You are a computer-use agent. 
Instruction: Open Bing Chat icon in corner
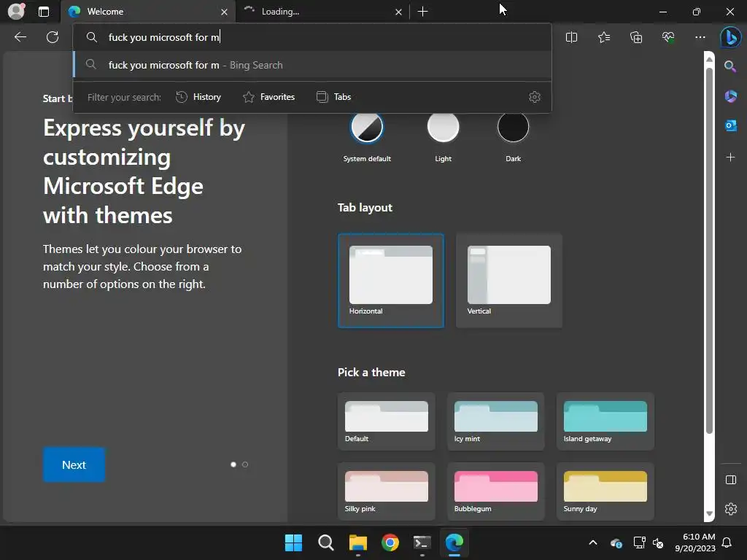[x=730, y=37]
